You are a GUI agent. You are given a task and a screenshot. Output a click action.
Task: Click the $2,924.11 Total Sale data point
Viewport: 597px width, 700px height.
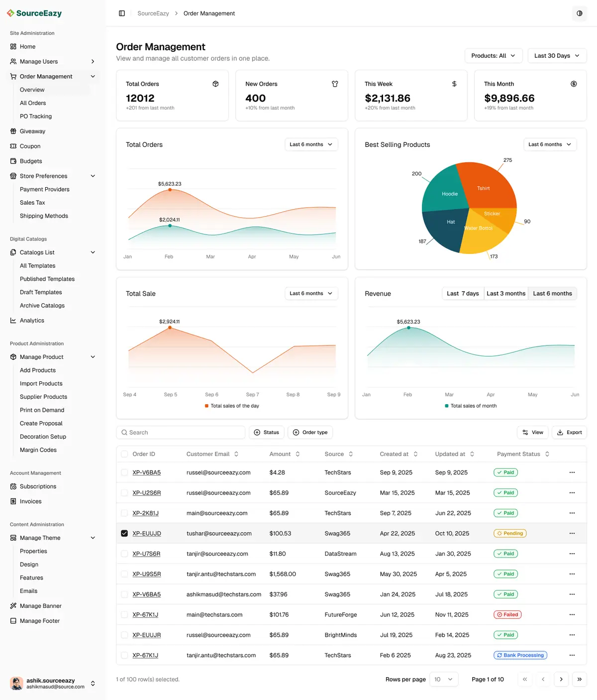point(170,327)
